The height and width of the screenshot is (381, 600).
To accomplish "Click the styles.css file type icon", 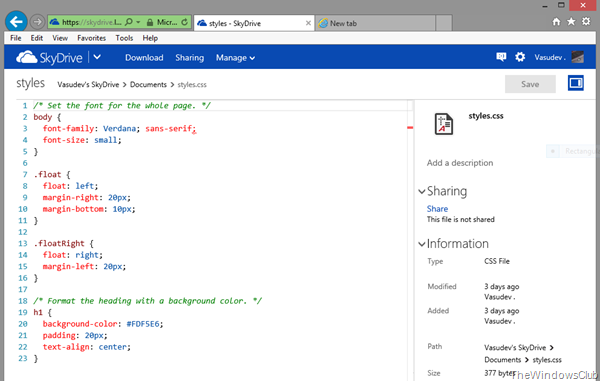I will (x=444, y=124).
